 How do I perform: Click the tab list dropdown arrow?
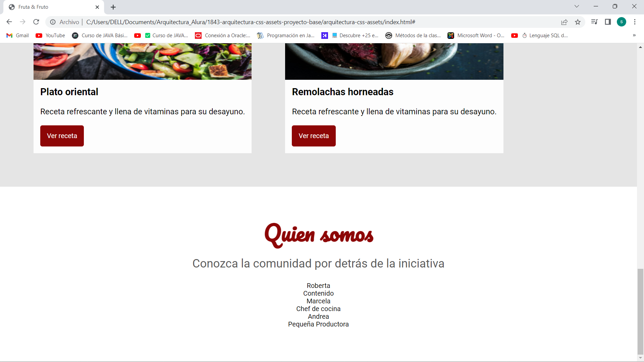click(576, 7)
